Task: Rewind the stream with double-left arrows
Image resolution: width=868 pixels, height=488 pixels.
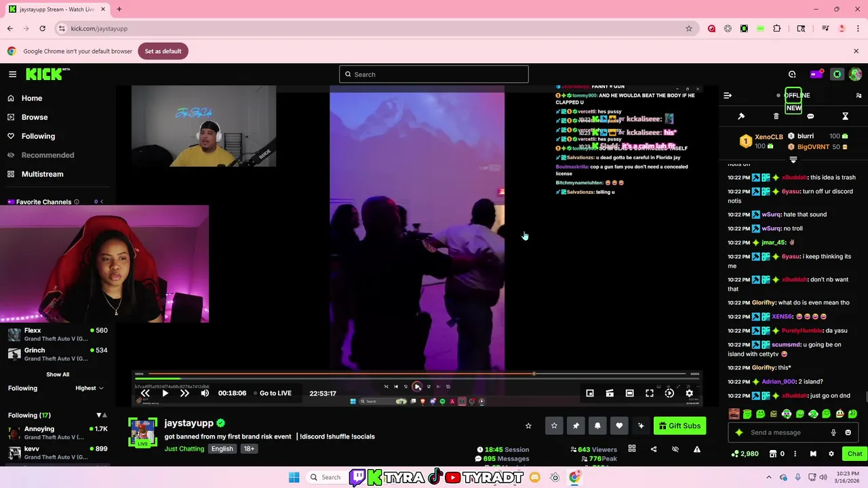Action: (x=145, y=393)
